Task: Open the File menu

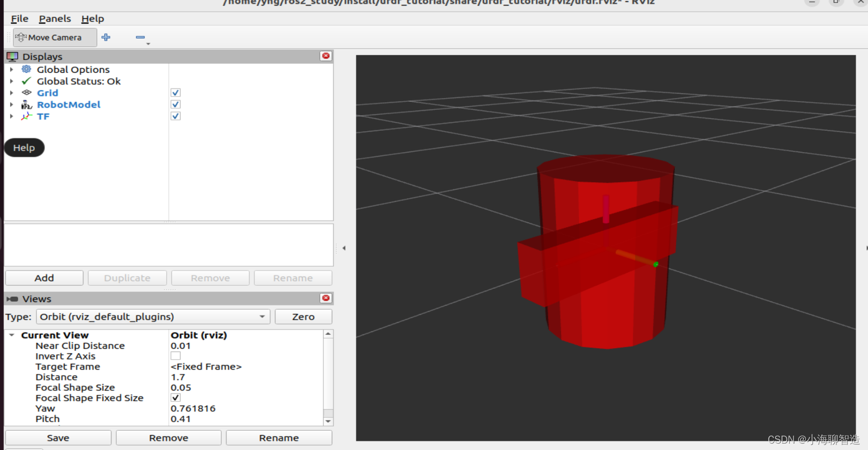Action: tap(19, 19)
